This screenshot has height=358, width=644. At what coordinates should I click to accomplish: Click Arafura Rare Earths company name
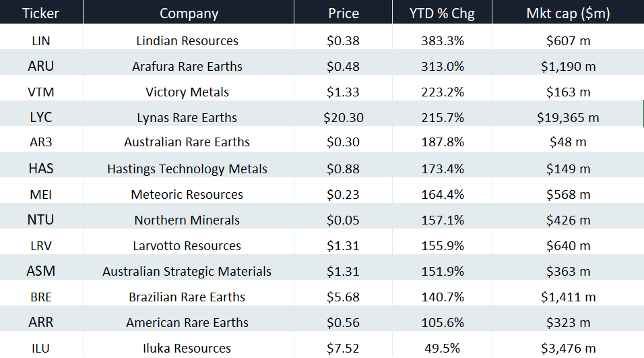pyautogui.click(x=187, y=66)
